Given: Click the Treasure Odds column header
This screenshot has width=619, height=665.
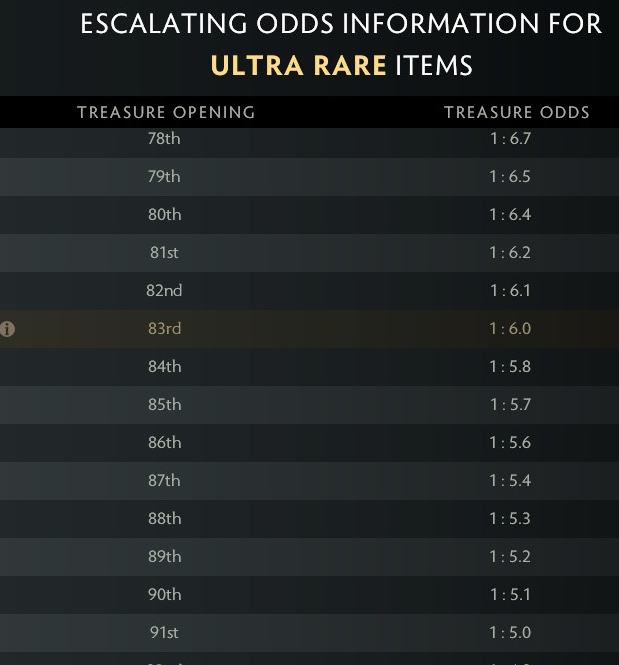Looking at the screenshot, I should click(517, 112).
